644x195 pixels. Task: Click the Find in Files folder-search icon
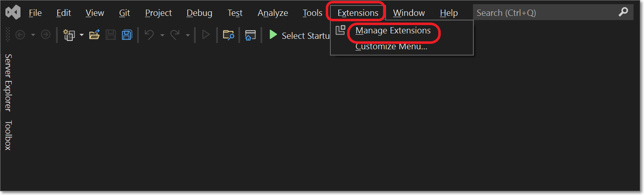(x=228, y=35)
